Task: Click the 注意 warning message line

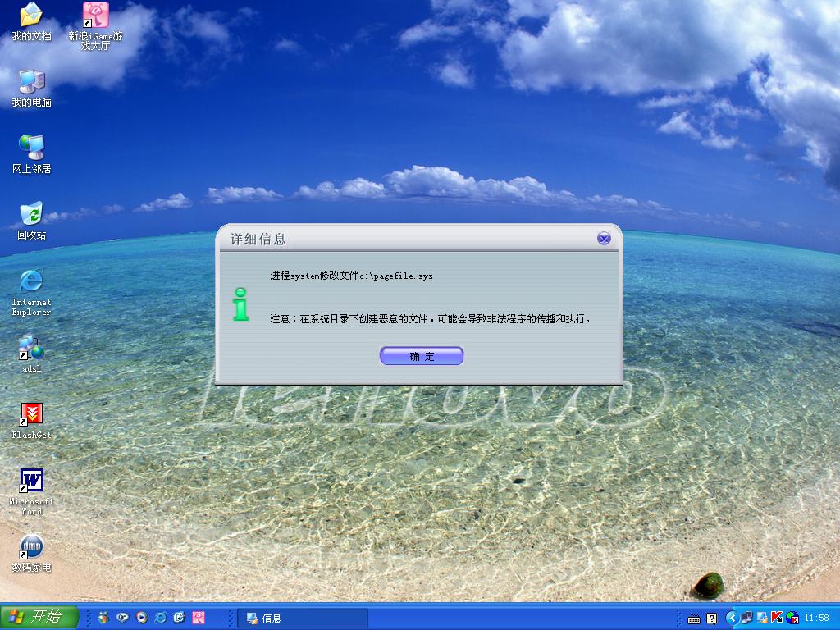Action: (x=431, y=319)
